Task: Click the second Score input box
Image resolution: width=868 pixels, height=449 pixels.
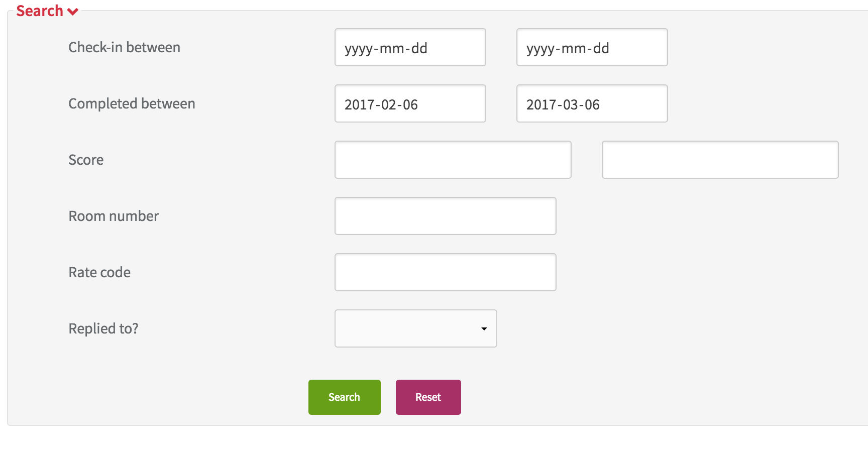Action: 720,160
